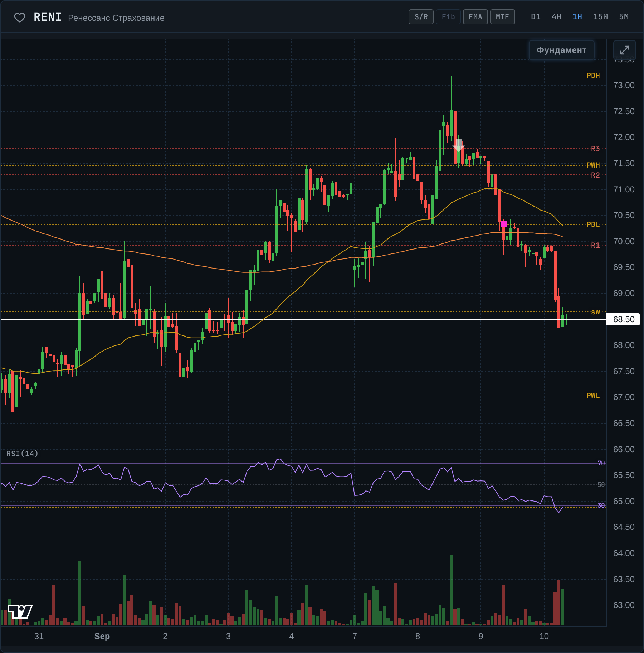Expand chart to fullscreen
Image resolution: width=644 pixels, height=653 pixels.
click(624, 50)
